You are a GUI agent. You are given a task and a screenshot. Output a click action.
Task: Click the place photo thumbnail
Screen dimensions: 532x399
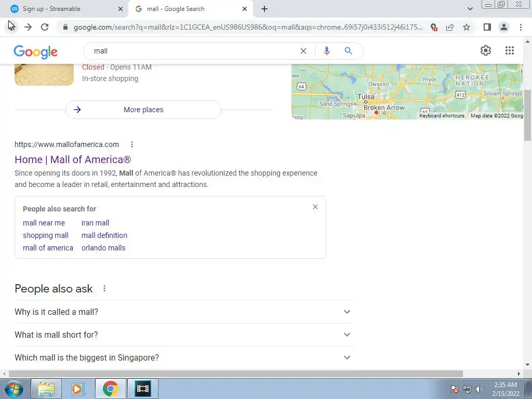pyautogui.click(x=44, y=75)
